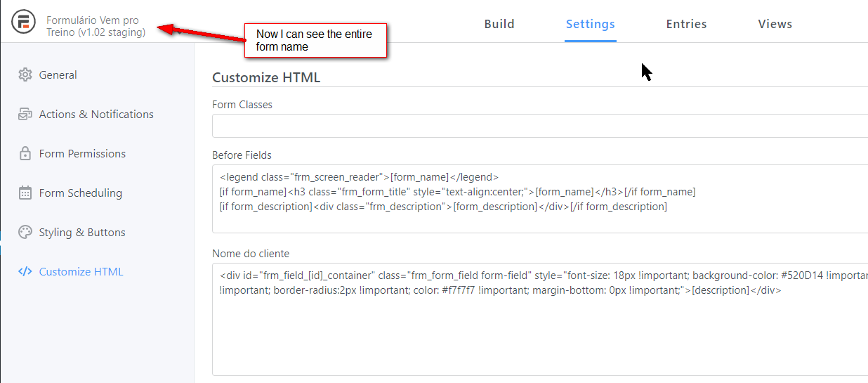Go to Form Permissions section

(x=82, y=154)
